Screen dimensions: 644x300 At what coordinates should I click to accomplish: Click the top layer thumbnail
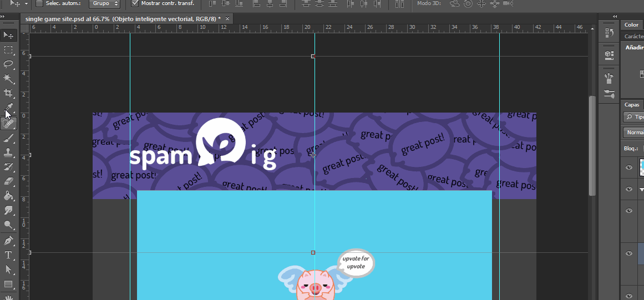pos(642,167)
